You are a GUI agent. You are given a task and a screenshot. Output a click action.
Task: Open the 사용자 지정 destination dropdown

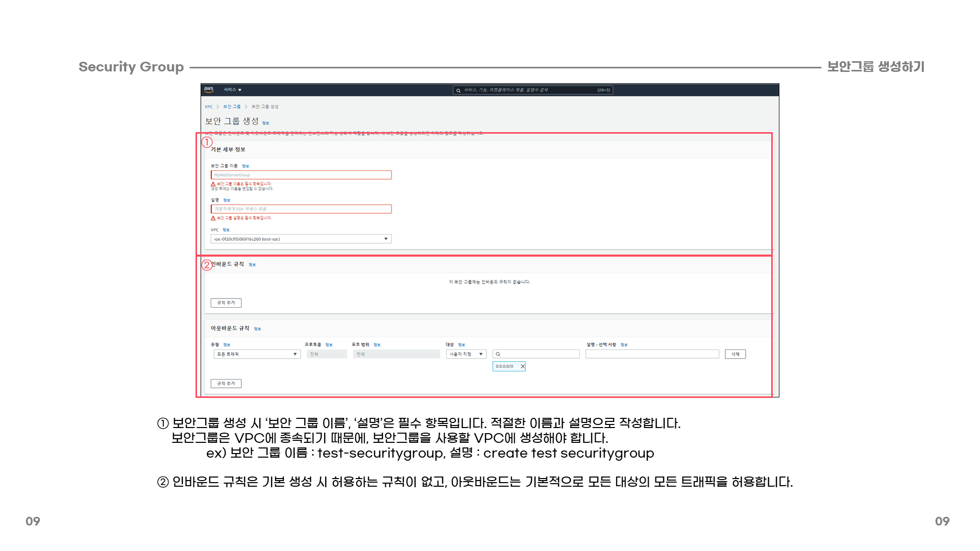pyautogui.click(x=467, y=354)
